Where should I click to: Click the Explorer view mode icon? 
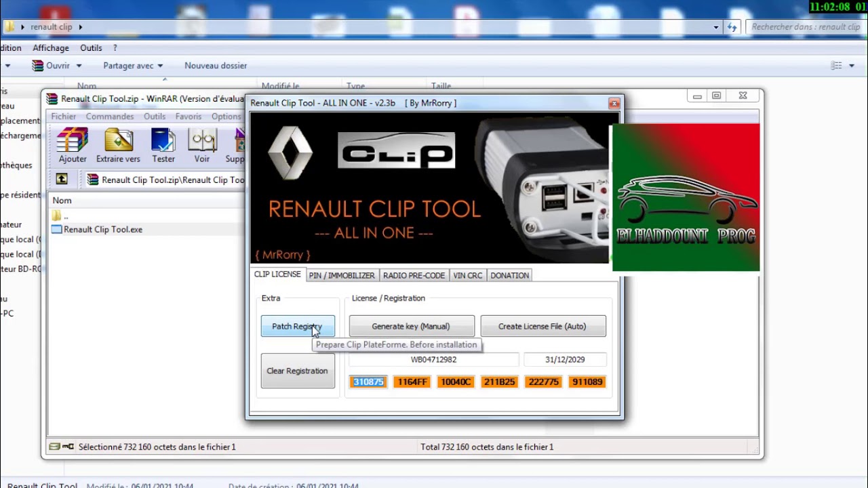(x=836, y=66)
